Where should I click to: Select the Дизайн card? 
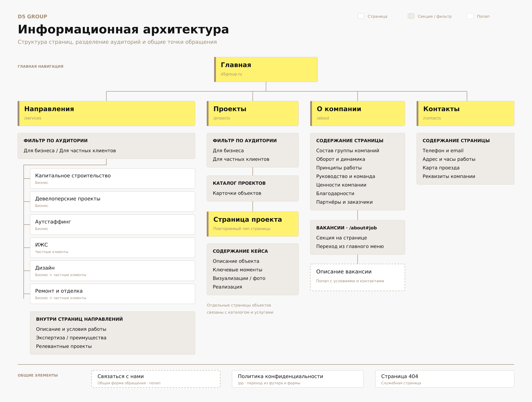[112, 271]
